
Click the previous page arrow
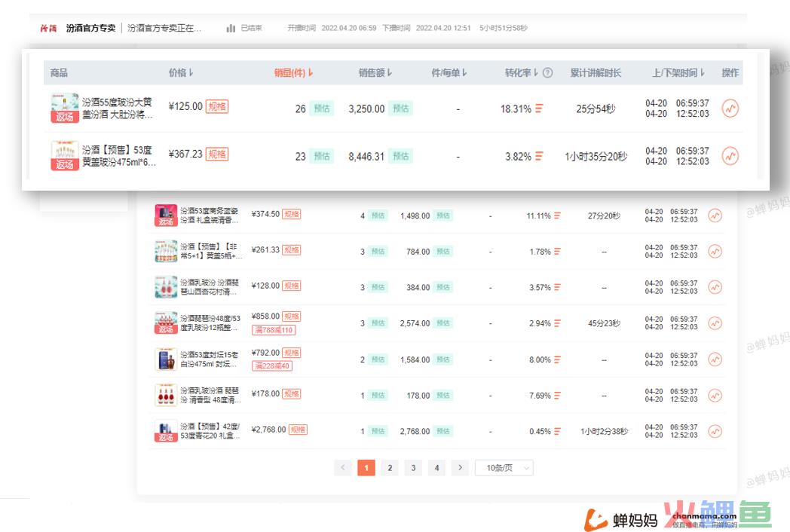[342, 468]
